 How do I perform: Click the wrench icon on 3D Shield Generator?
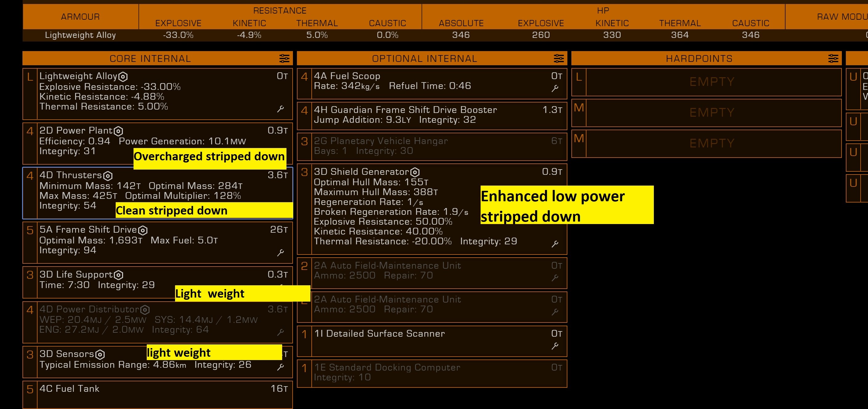click(555, 244)
